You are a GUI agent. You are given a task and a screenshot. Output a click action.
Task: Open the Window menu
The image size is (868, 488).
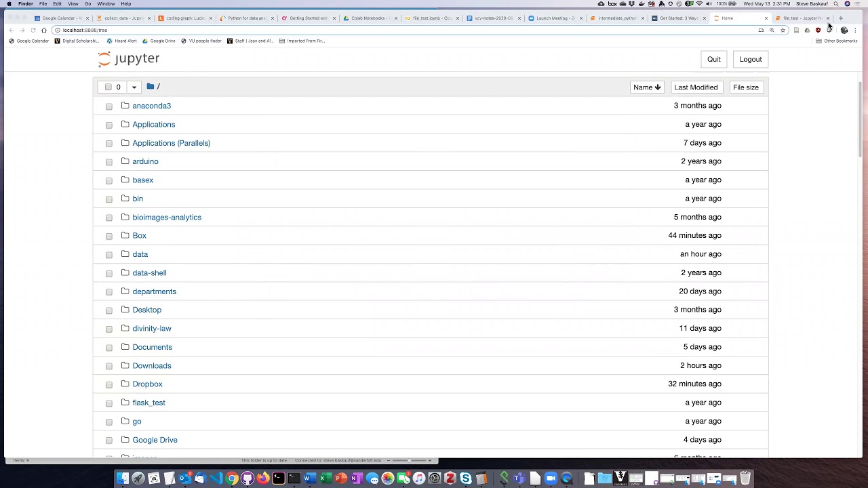pos(106,3)
